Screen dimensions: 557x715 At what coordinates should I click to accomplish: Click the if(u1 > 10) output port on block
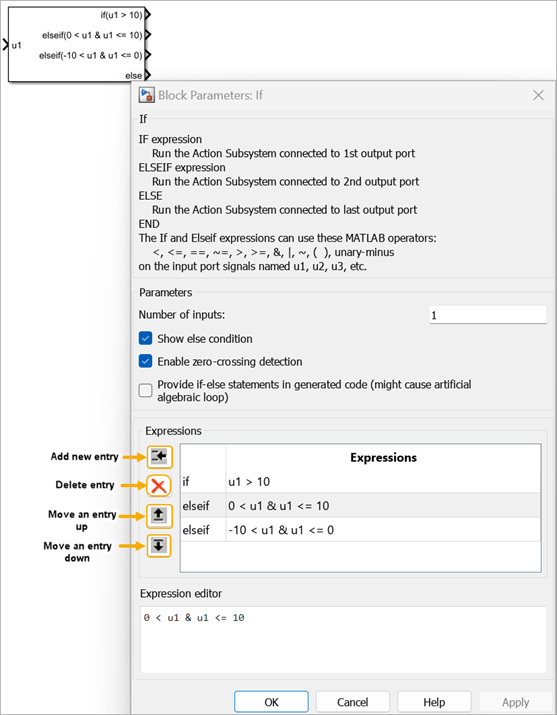pos(148,15)
